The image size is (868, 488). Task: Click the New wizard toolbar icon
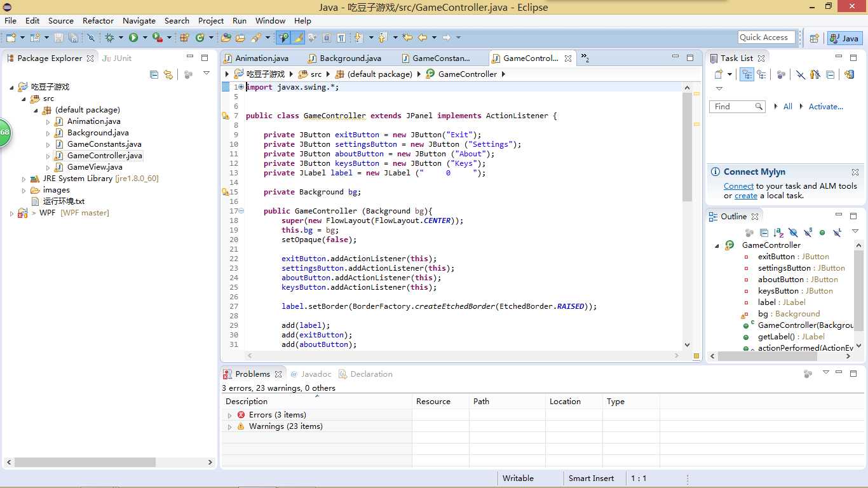11,38
